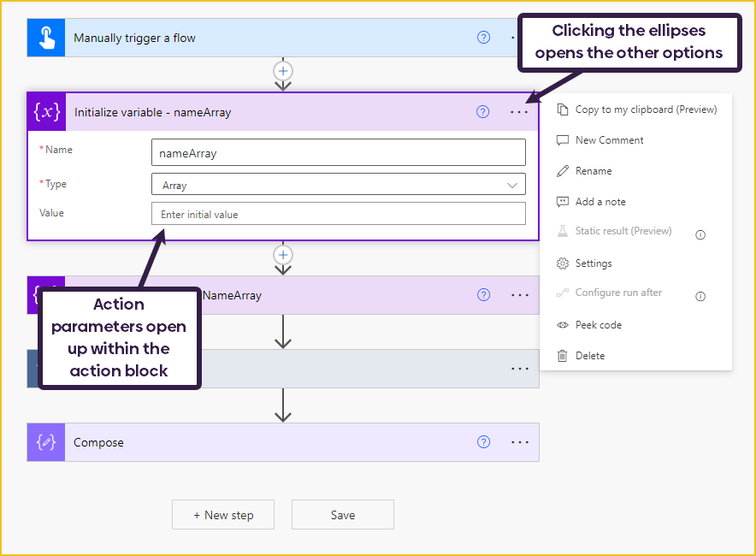Open Settings from the action menu
Image resolution: width=756 pixels, height=556 pixels.
[594, 263]
